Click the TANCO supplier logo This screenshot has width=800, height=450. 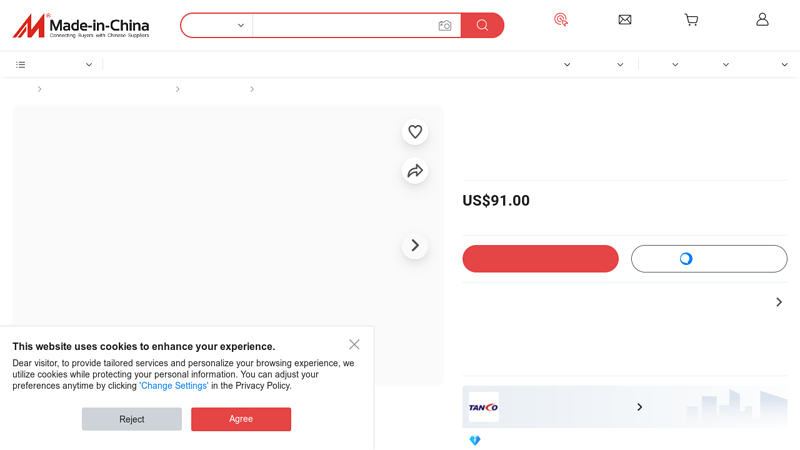tap(483, 407)
